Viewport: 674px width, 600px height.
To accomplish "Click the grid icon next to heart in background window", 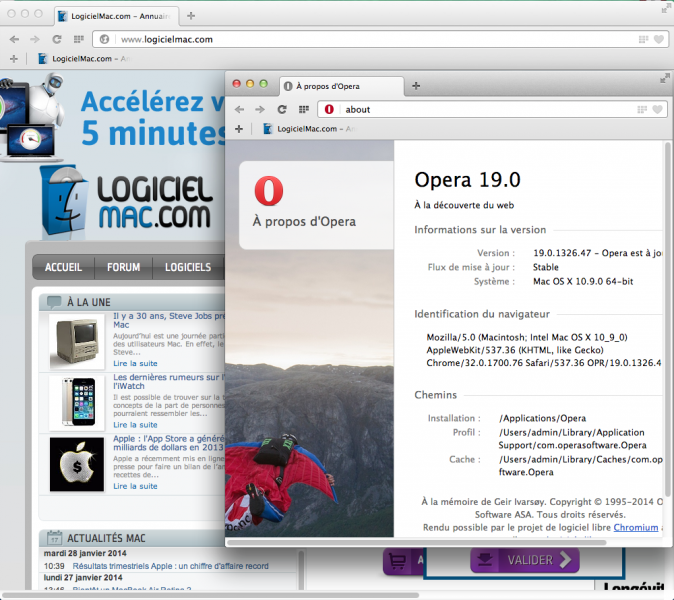I will pos(643,40).
